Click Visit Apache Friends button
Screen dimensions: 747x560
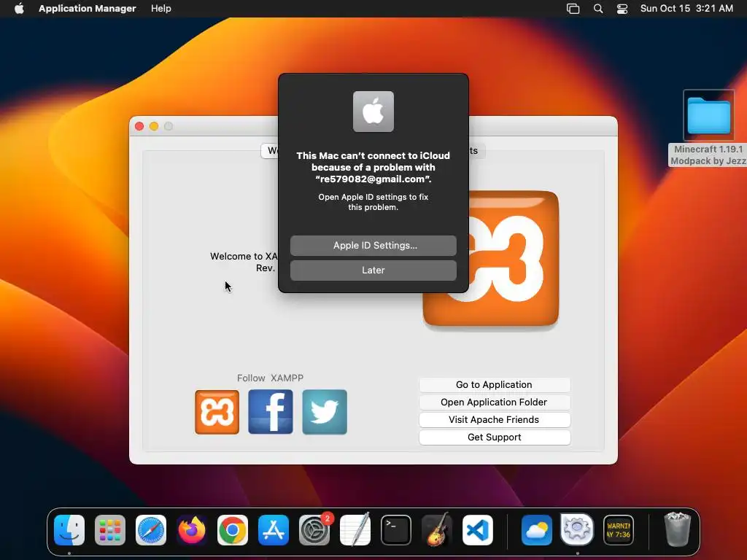495,420
